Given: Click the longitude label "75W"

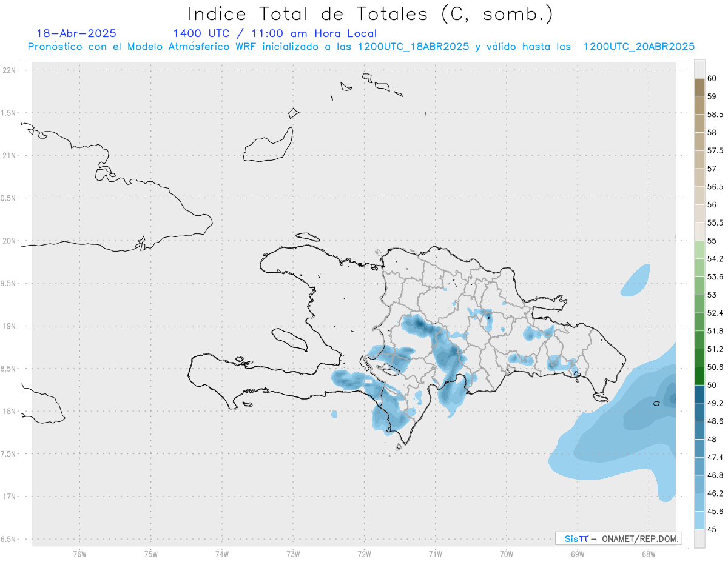Looking at the screenshot, I should 150,554.
